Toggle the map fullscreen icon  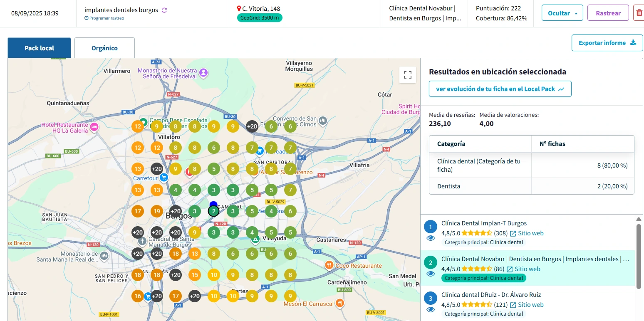pos(408,75)
